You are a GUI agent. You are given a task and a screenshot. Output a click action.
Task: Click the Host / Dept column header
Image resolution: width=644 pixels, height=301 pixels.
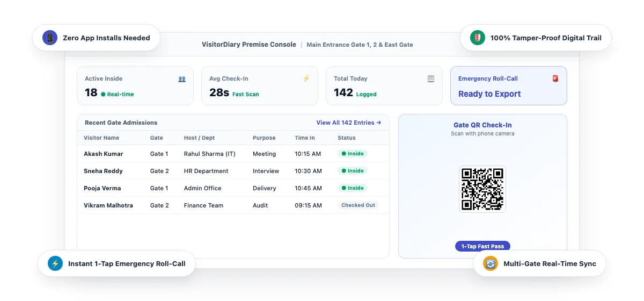pos(200,138)
